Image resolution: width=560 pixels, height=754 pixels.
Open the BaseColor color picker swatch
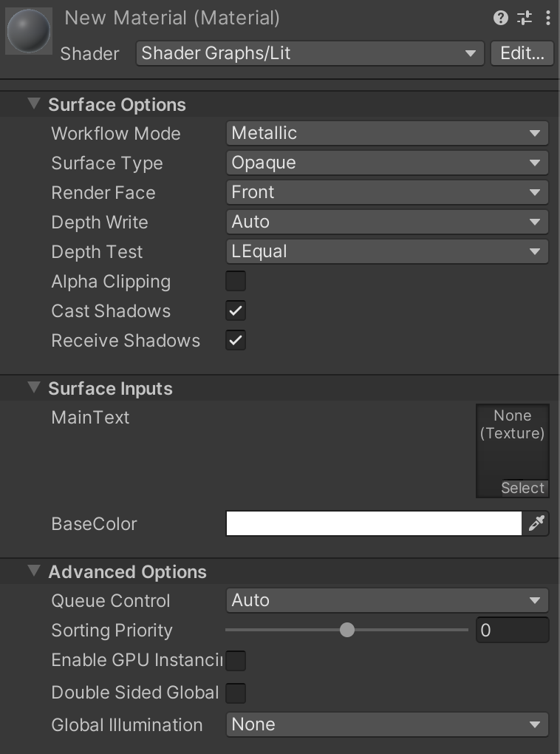[373, 523]
